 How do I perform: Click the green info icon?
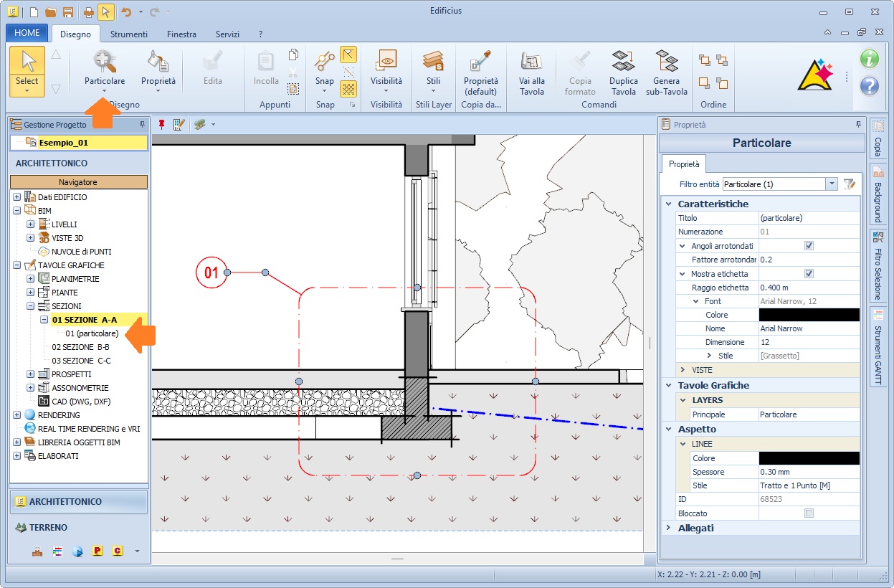(x=869, y=59)
